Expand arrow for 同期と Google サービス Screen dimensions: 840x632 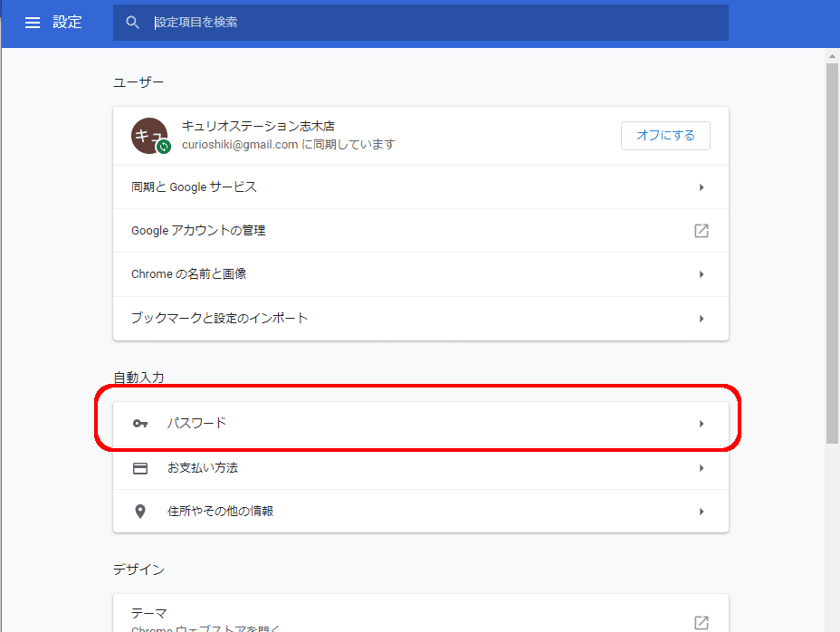coord(702,187)
